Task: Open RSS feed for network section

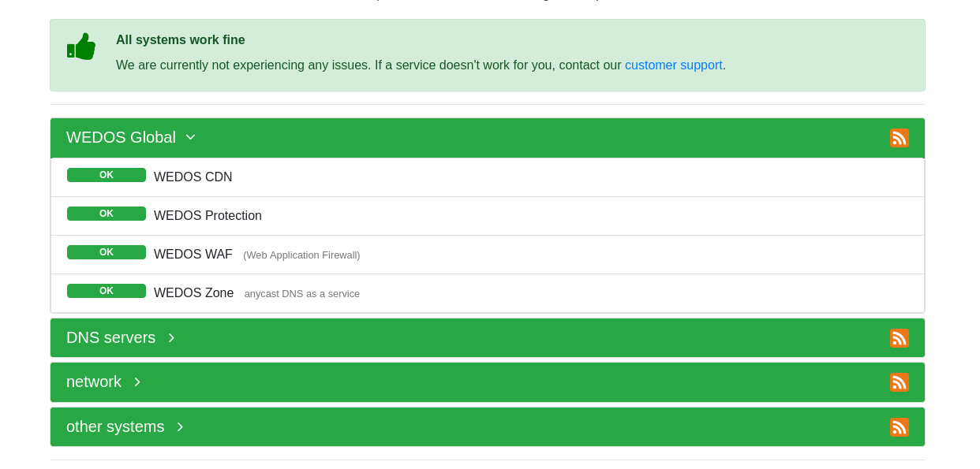Action: tap(899, 382)
